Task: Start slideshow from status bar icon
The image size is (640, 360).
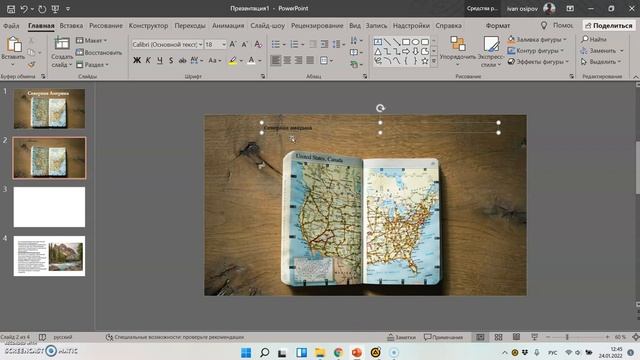Action: click(534, 337)
